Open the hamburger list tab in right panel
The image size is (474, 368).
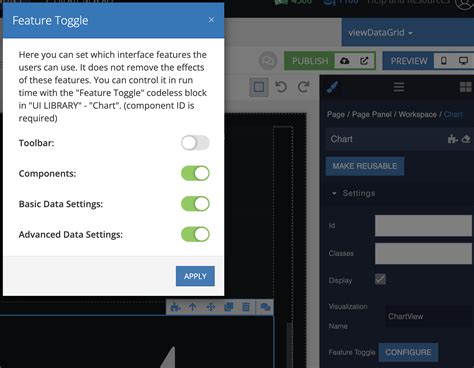pyautogui.click(x=399, y=87)
